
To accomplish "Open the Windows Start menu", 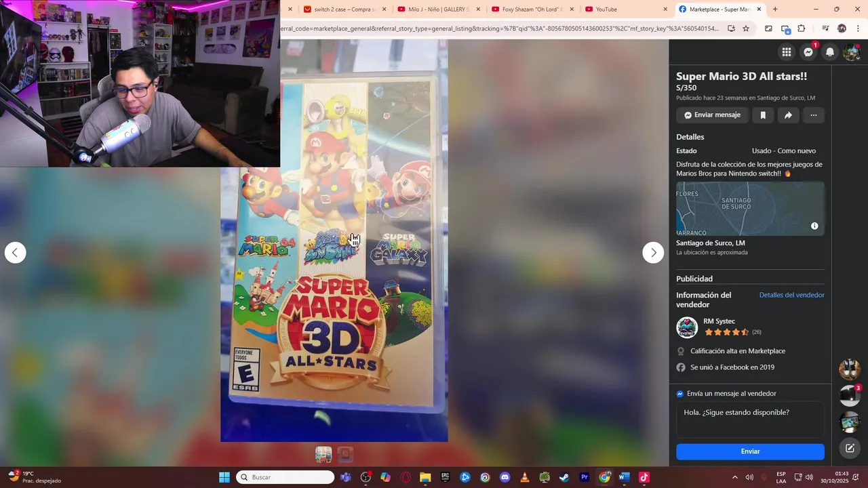I will click(224, 477).
